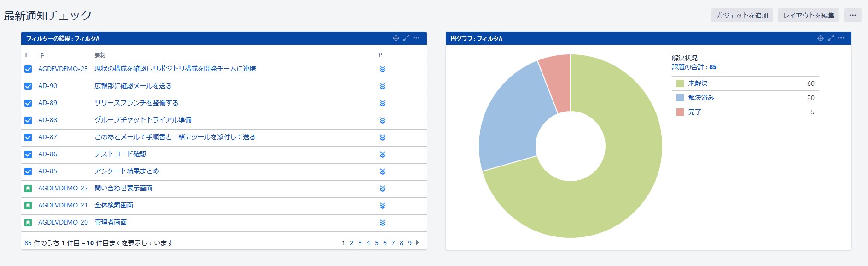
Task: Click move icon on filter results gadget
Action: pos(396,38)
